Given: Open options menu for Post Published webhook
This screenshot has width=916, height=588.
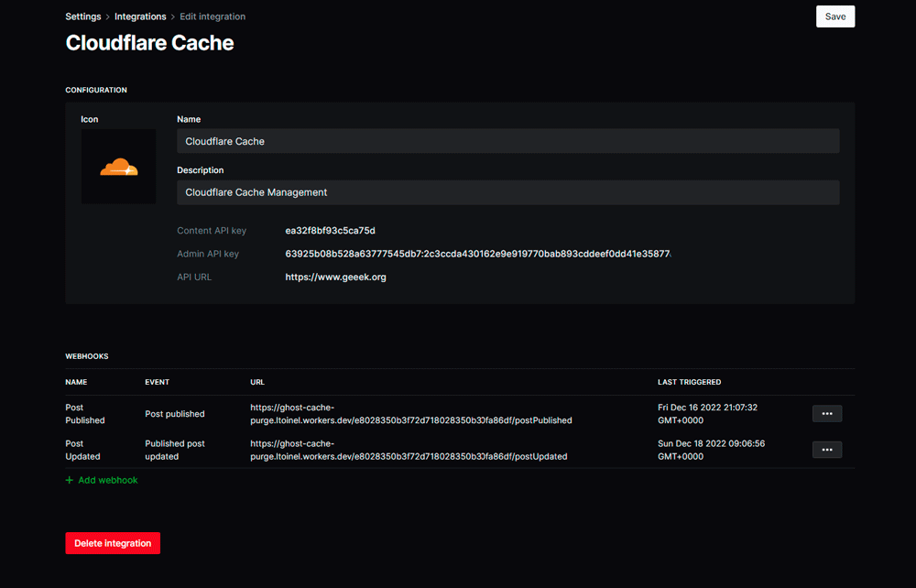Looking at the screenshot, I should point(826,413).
